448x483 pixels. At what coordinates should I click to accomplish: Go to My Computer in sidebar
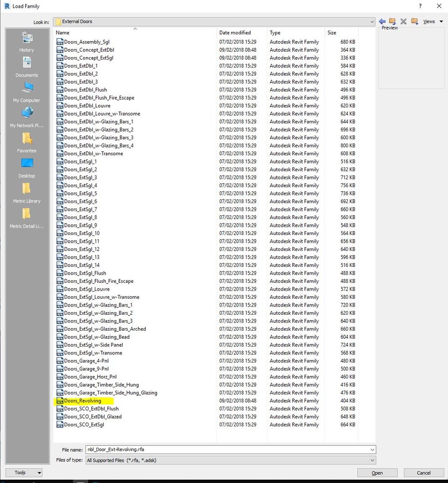tap(27, 92)
